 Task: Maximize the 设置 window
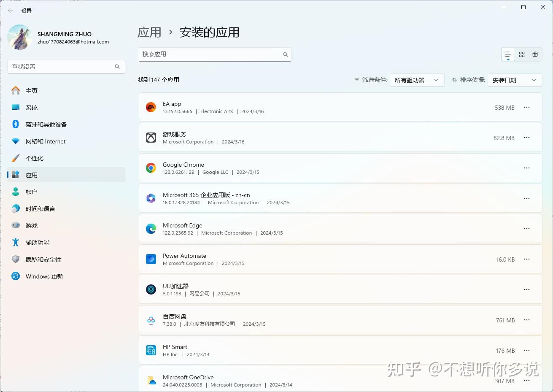[523, 7]
